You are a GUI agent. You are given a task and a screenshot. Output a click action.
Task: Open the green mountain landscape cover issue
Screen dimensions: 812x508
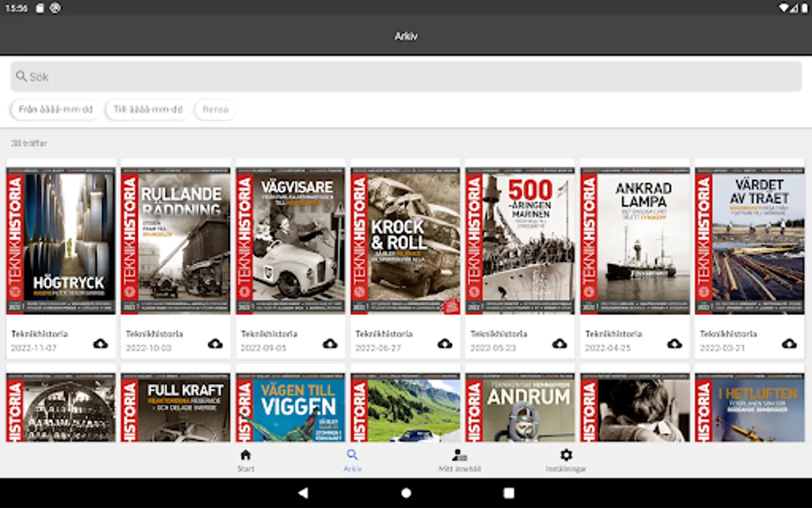pos(405,407)
